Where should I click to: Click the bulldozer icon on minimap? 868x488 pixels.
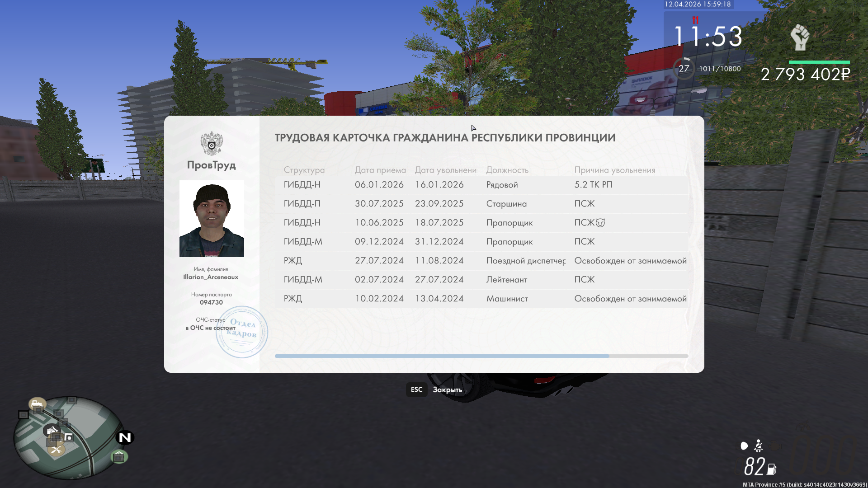click(x=37, y=404)
